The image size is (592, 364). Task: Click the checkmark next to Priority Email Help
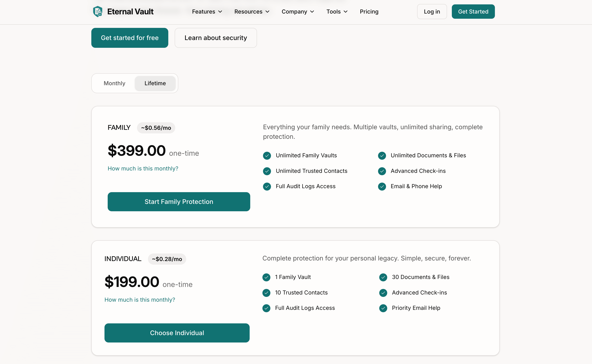tap(383, 308)
